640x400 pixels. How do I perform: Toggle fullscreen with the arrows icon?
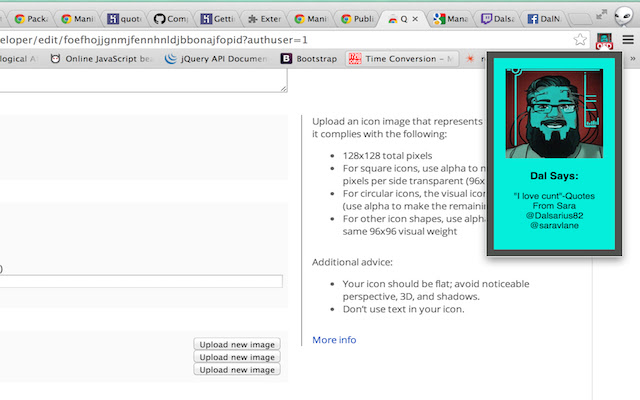point(601,15)
